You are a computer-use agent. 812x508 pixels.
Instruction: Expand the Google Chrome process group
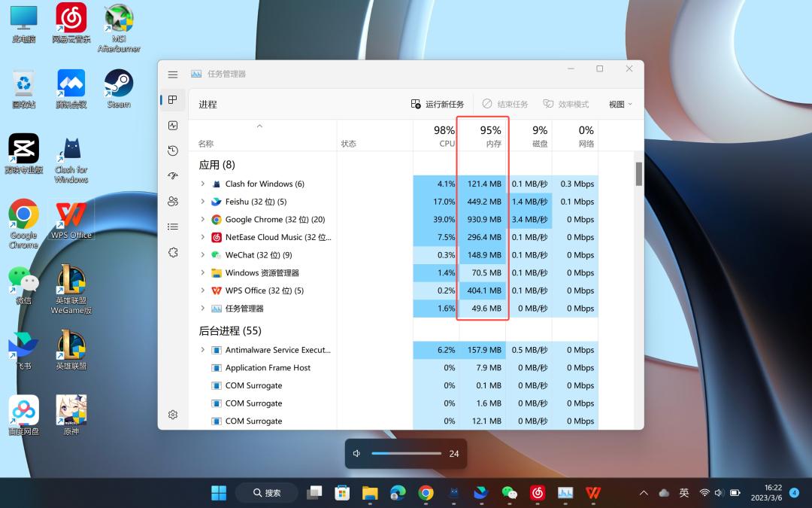[202, 220]
